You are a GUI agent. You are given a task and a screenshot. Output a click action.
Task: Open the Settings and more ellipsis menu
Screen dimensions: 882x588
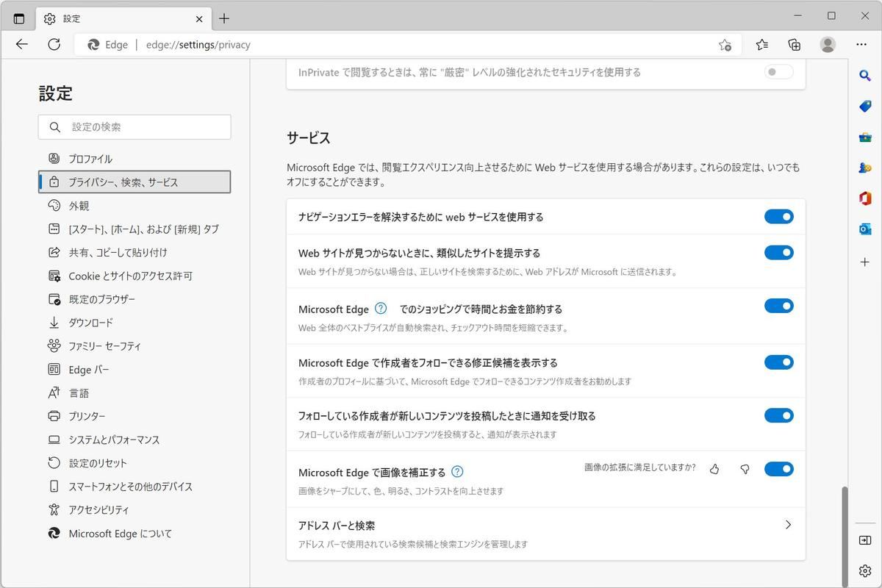coord(861,45)
